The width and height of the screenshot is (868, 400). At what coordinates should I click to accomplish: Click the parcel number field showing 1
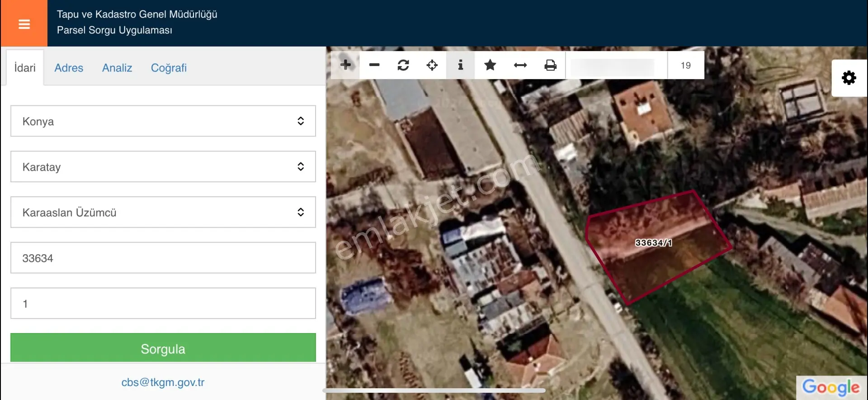click(163, 304)
